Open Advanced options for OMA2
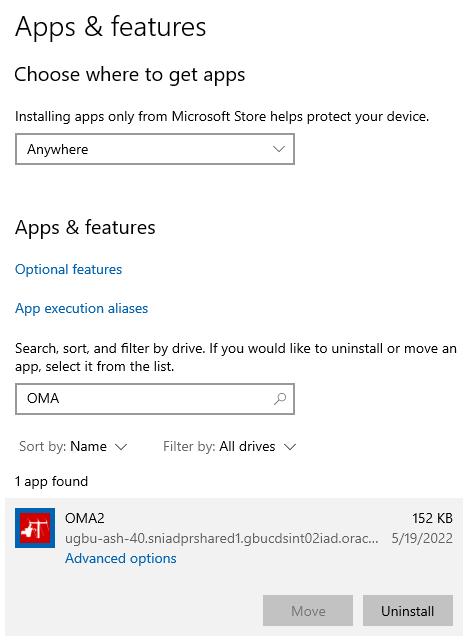This screenshot has width=463, height=643. (121, 558)
